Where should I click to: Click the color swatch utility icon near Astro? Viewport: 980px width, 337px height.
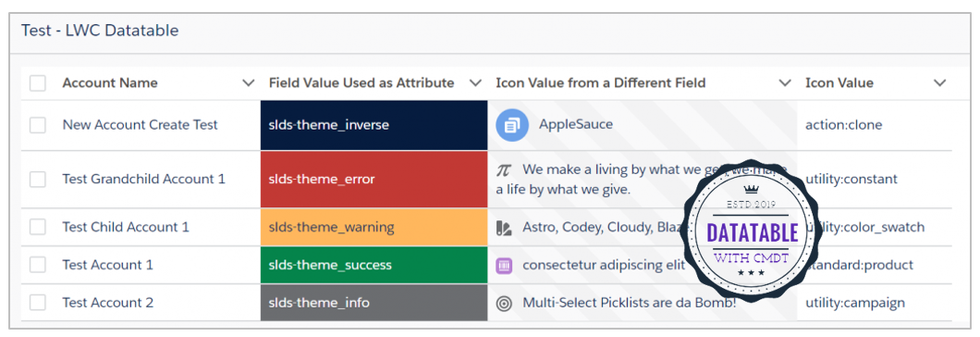(504, 228)
